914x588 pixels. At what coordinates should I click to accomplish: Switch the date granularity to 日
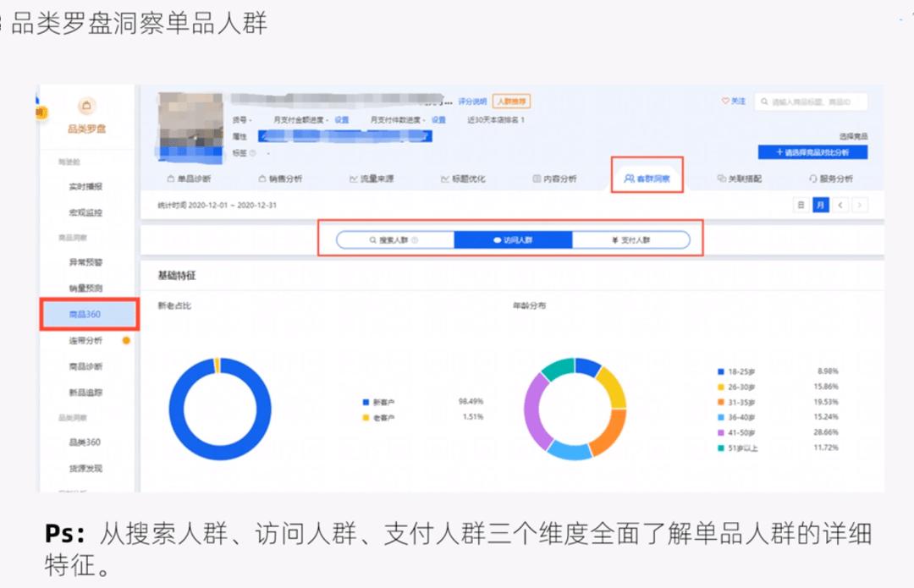(800, 205)
